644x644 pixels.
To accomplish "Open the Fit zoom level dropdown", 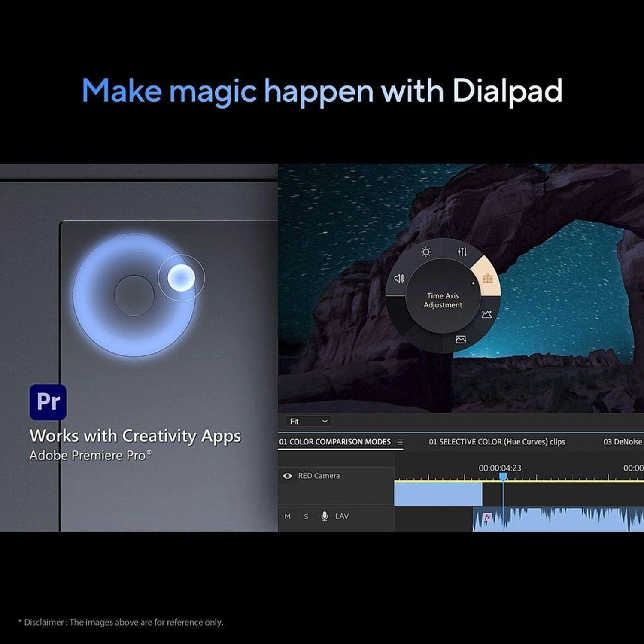I will [308, 422].
